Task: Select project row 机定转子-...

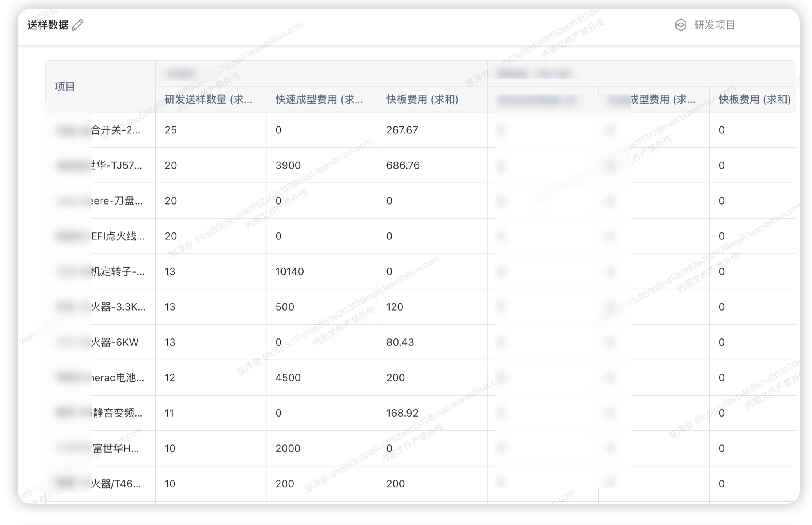Action: click(118, 271)
